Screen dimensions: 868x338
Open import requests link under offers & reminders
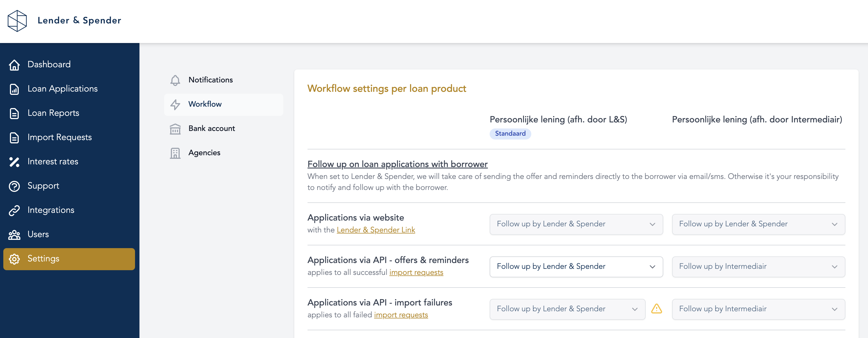point(416,273)
